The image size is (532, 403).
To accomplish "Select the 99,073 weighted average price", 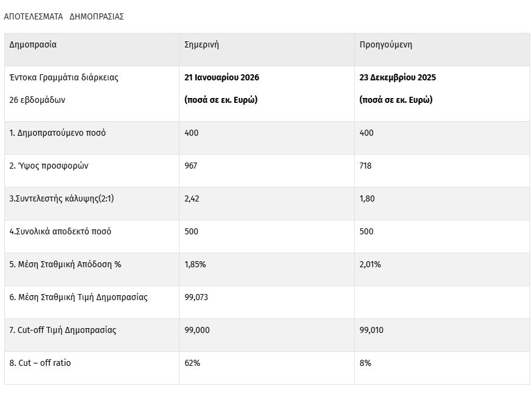I will [x=197, y=297].
